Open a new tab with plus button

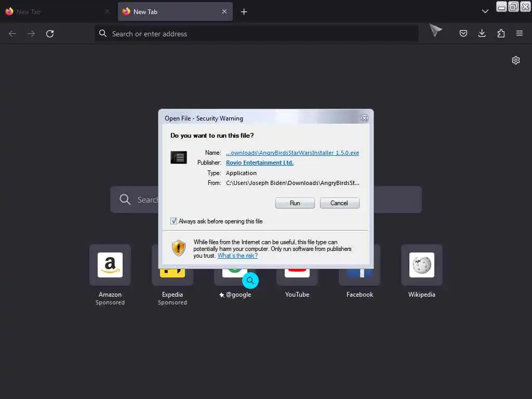(244, 12)
